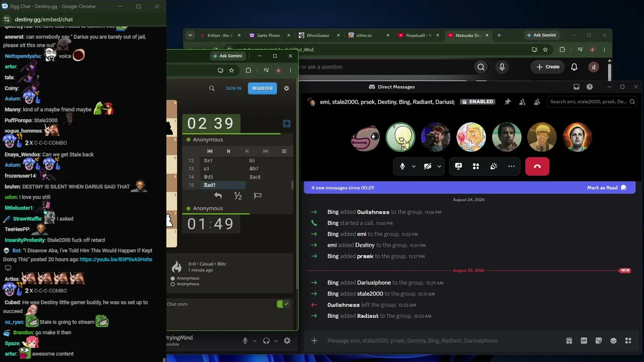The height and width of the screenshot is (362, 644).
Task: Hang up the Discord call
Action: [x=537, y=166]
